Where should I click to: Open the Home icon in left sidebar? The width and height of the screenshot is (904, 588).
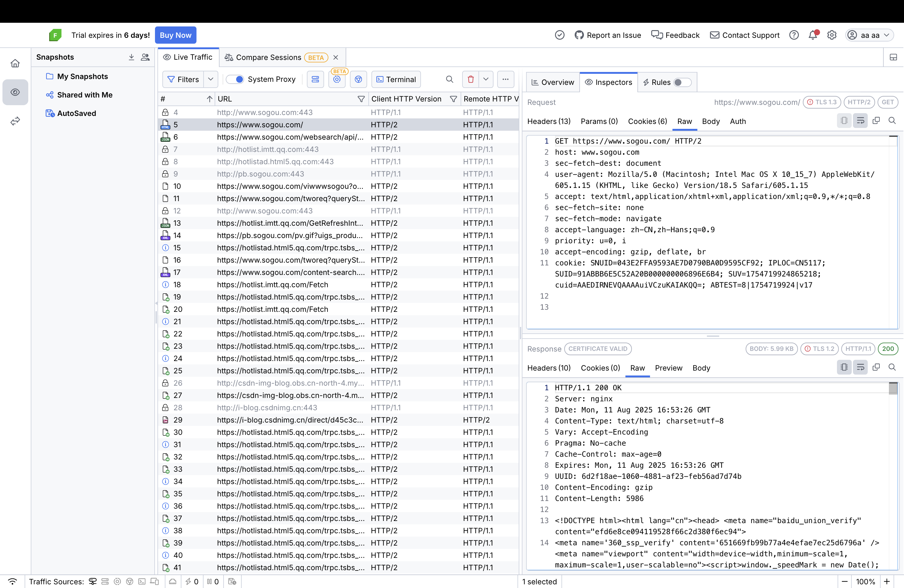pos(15,63)
